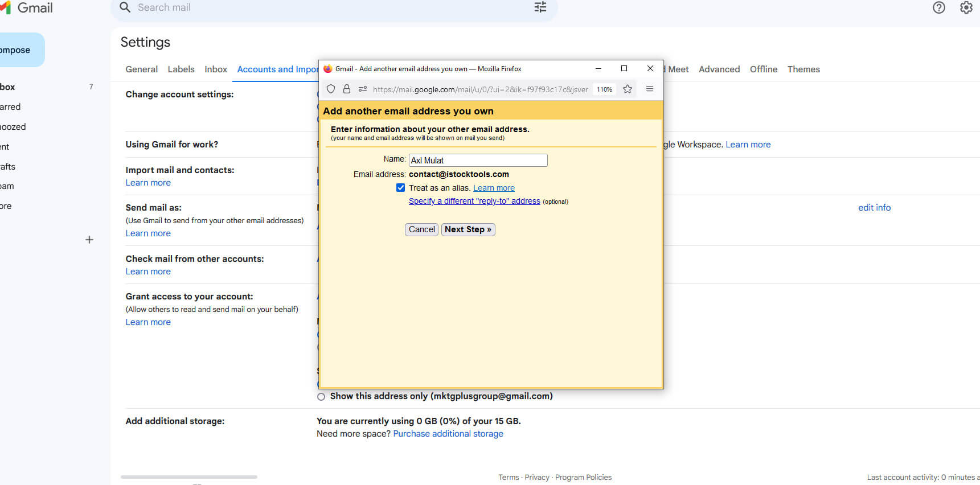
Task: Switch to the Inbox settings tab
Action: click(216, 69)
